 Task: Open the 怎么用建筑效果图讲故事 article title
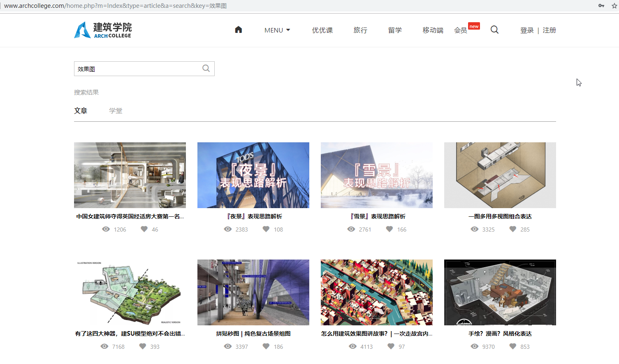(x=377, y=334)
